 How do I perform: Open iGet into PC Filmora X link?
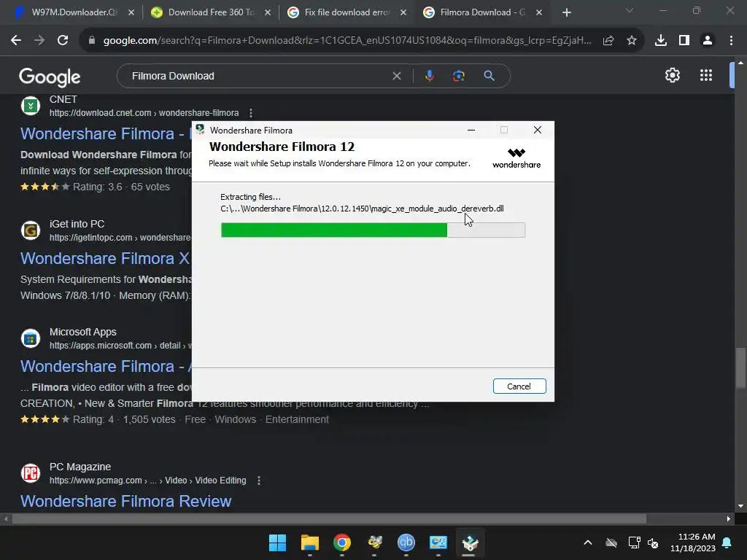[105, 258]
